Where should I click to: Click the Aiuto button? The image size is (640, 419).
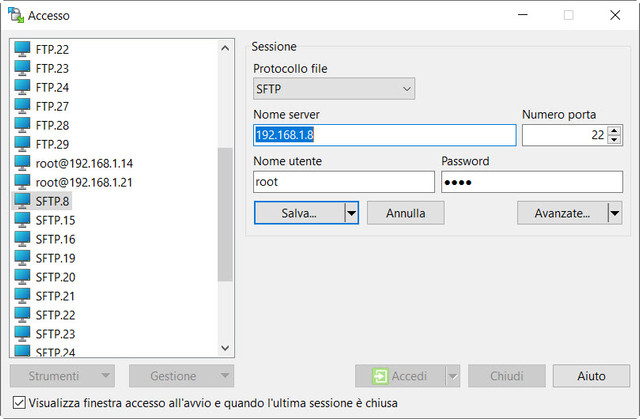click(x=591, y=376)
